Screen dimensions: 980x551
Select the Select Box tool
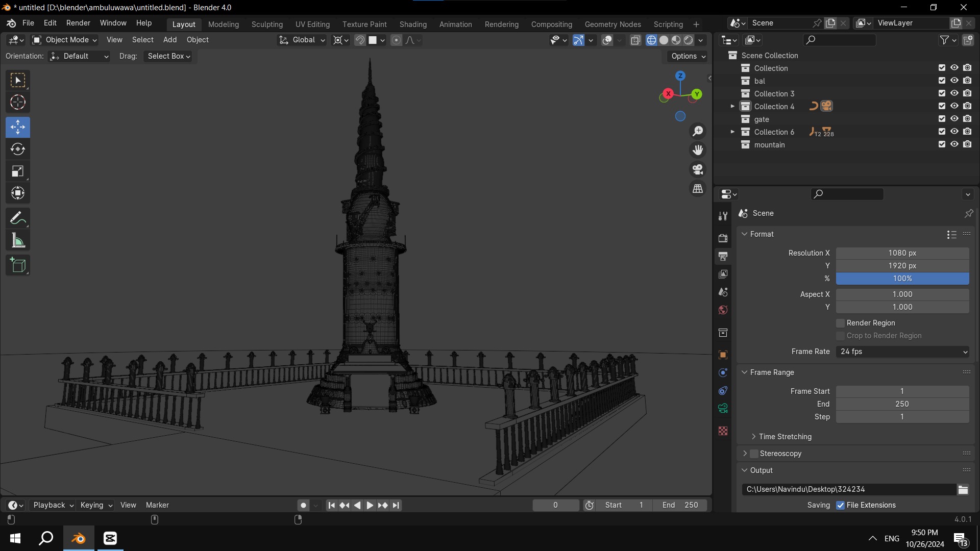coord(18,80)
